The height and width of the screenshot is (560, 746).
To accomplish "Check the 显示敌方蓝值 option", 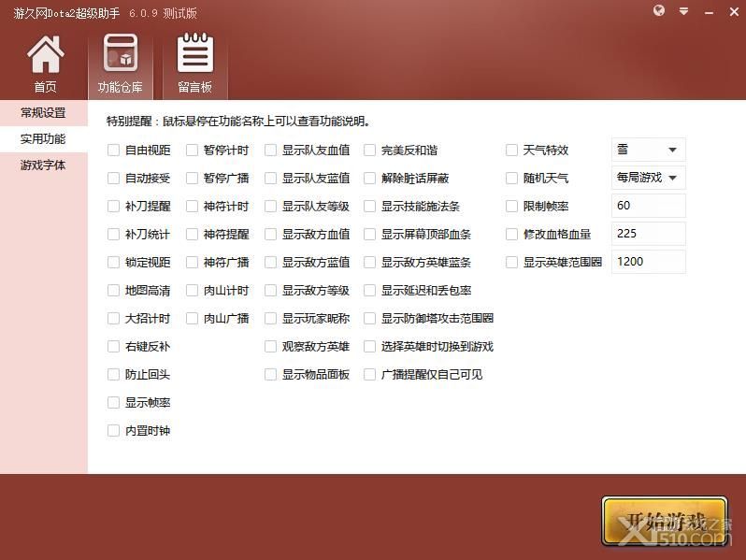I will click(x=270, y=263).
